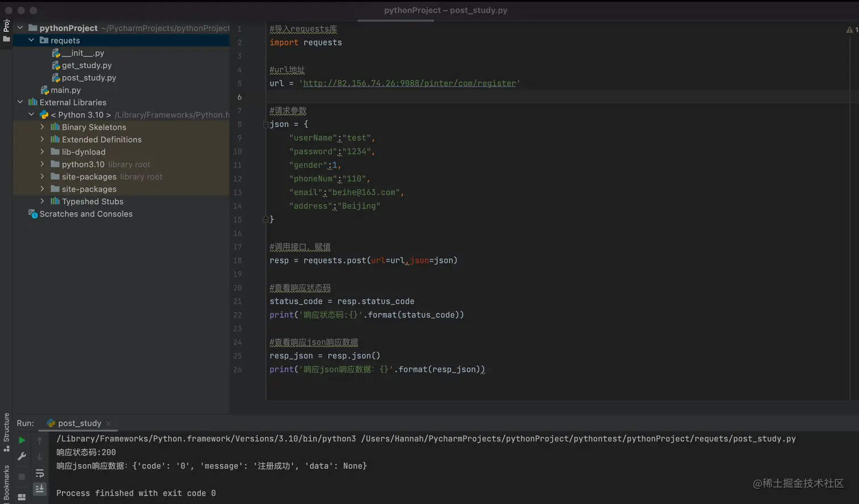
Task: Click the fold end marker at line 15
Action: pos(265,219)
